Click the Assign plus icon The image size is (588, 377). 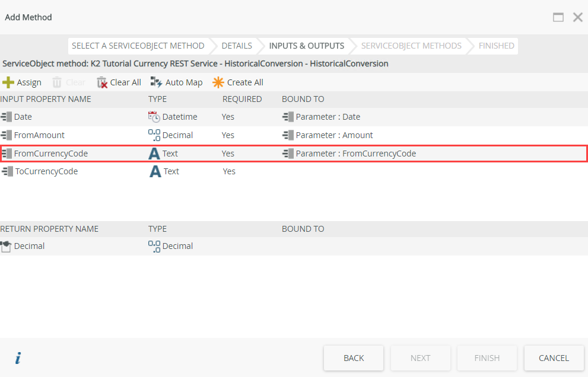click(x=8, y=82)
